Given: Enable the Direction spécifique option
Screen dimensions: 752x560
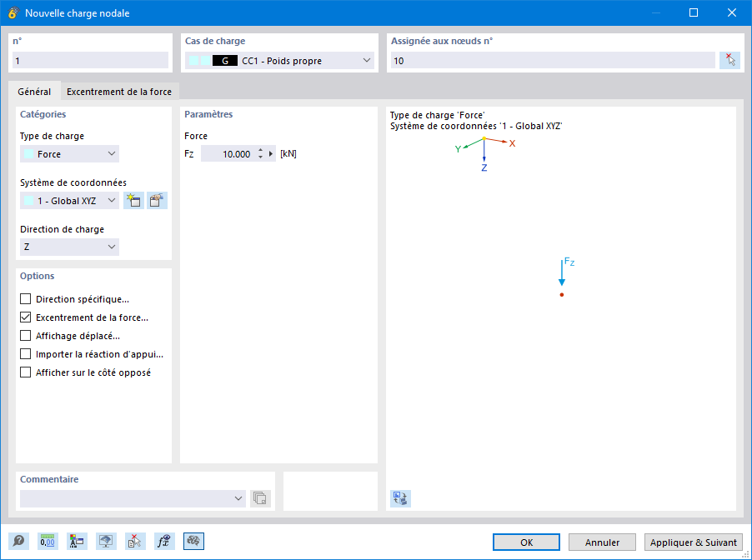Looking at the screenshot, I should pyautogui.click(x=25, y=299).
